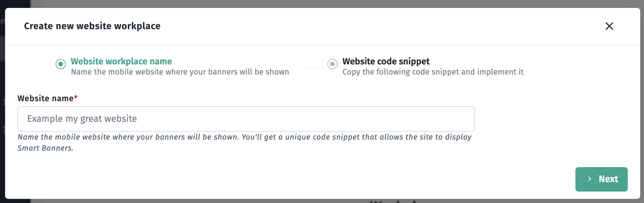Click the lower sidebar chevron behind dialog
This screenshot has width=644, height=203.
click(x=3, y=129)
